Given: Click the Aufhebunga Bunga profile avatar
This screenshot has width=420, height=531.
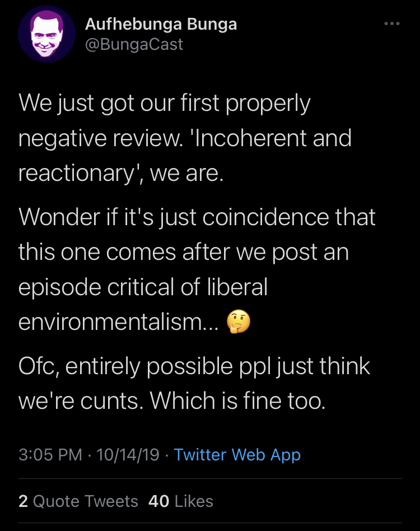Looking at the screenshot, I should click(x=46, y=34).
